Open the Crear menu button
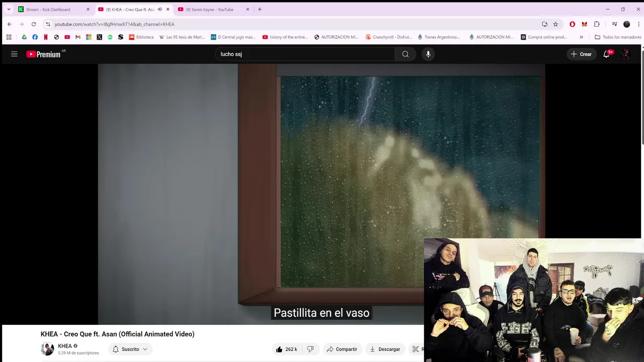Screen dimensions: 644x362 pyautogui.click(x=581, y=54)
